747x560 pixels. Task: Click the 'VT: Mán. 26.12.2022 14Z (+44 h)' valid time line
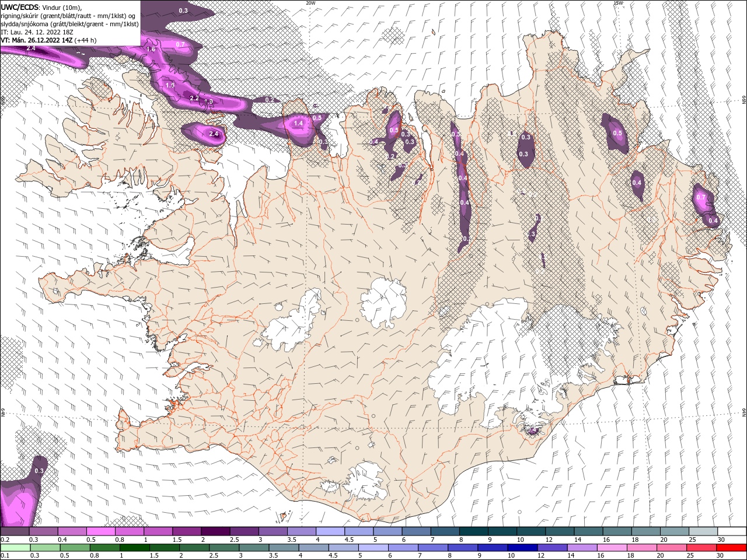coord(48,40)
